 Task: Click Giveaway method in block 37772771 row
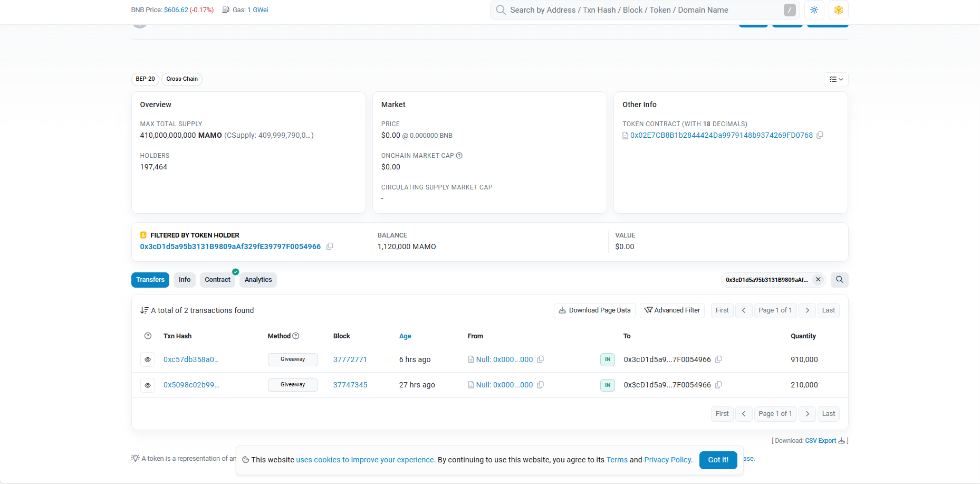[x=293, y=359]
